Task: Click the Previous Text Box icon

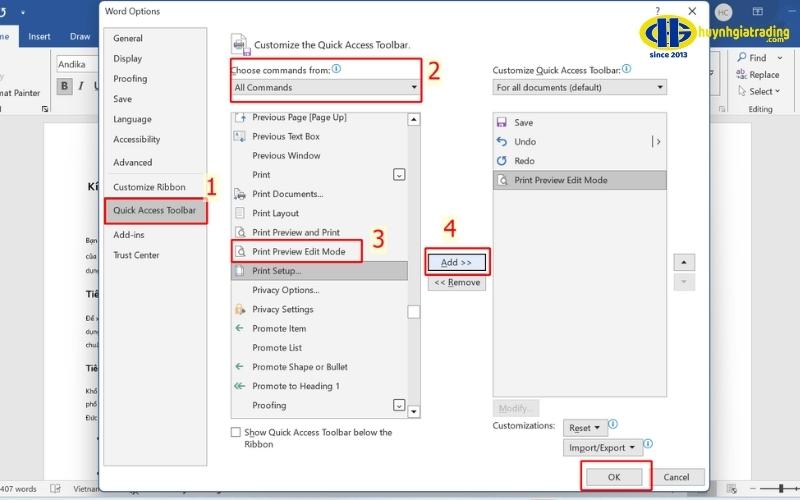Action: (240, 136)
